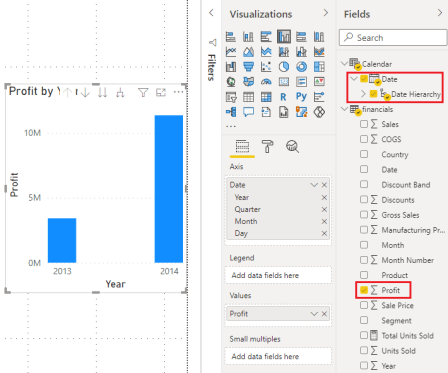Select the Gauge visual

click(x=266, y=82)
